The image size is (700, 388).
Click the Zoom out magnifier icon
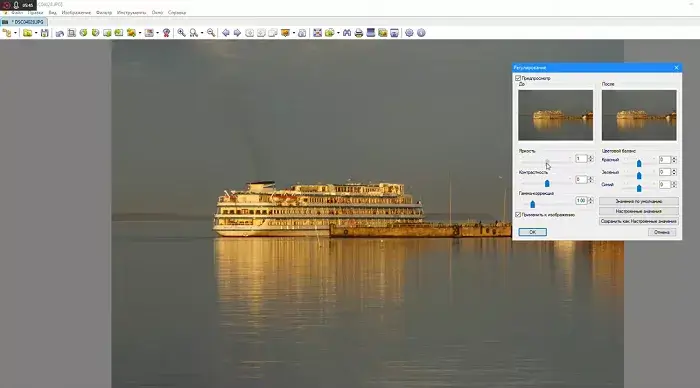pos(211,33)
